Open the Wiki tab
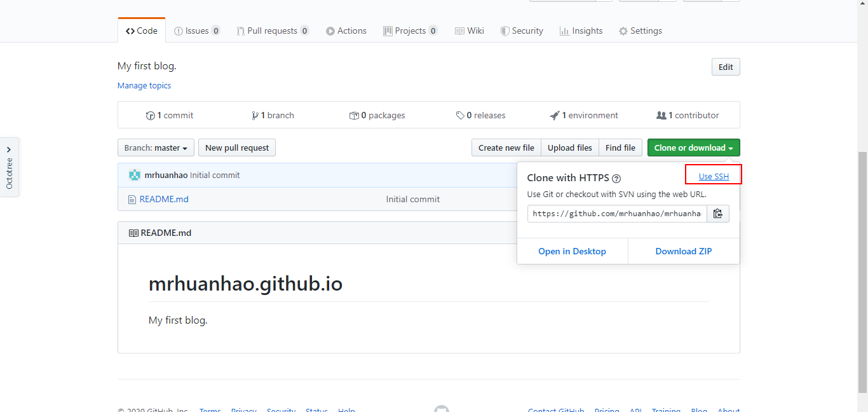The height and width of the screenshot is (412, 868). click(x=470, y=31)
